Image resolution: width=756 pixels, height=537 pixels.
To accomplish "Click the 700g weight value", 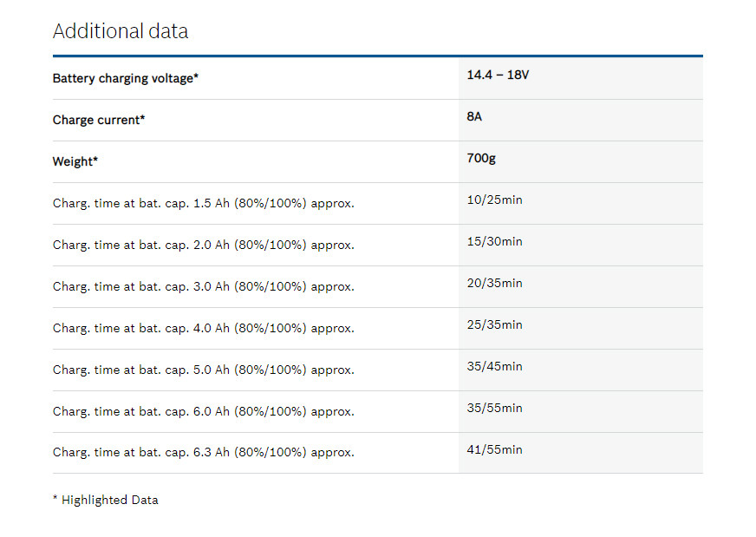I will pyautogui.click(x=481, y=159).
